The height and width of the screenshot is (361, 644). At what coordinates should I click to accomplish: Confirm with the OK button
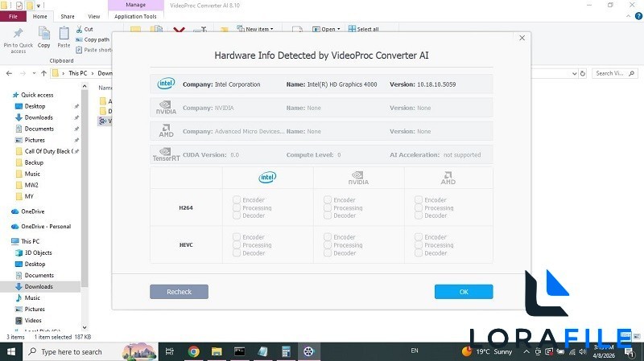pos(464,292)
